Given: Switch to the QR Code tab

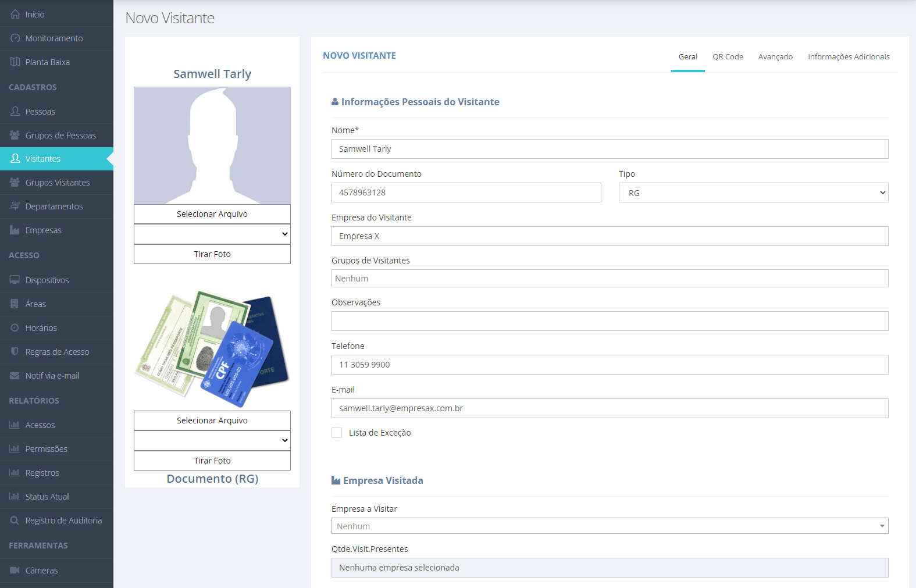Looking at the screenshot, I should [728, 56].
